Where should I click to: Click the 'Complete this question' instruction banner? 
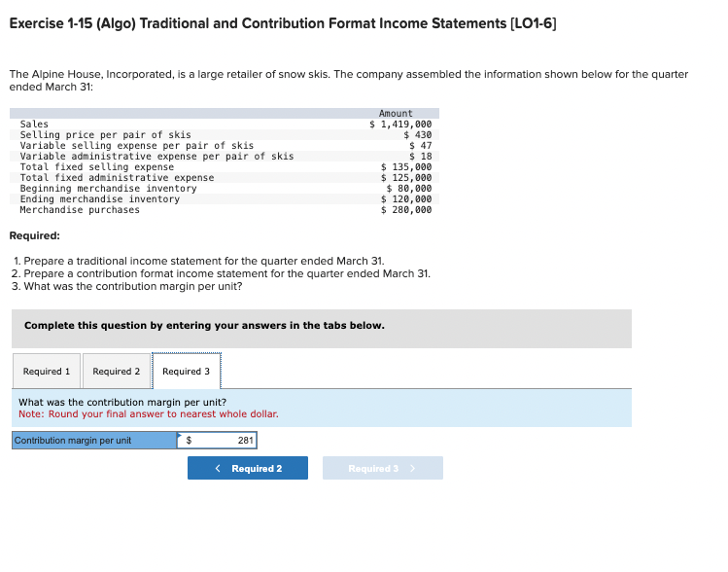pyautogui.click(x=322, y=329)
